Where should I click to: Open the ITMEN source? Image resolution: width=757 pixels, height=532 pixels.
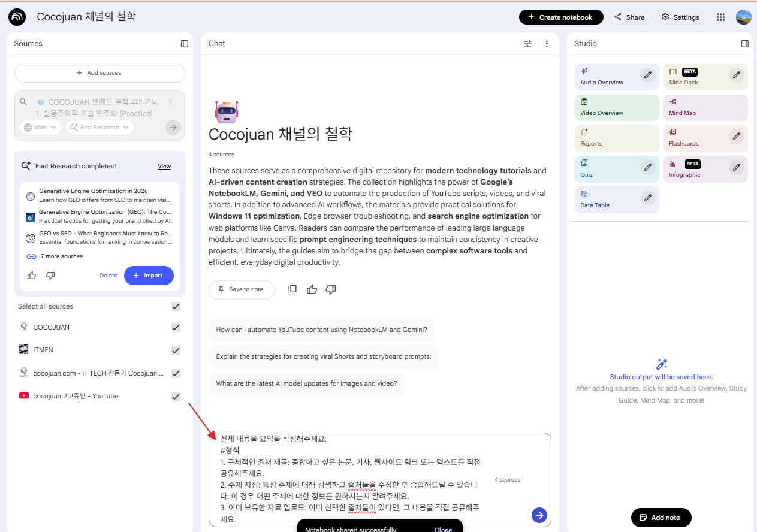[x=43, y=350]
